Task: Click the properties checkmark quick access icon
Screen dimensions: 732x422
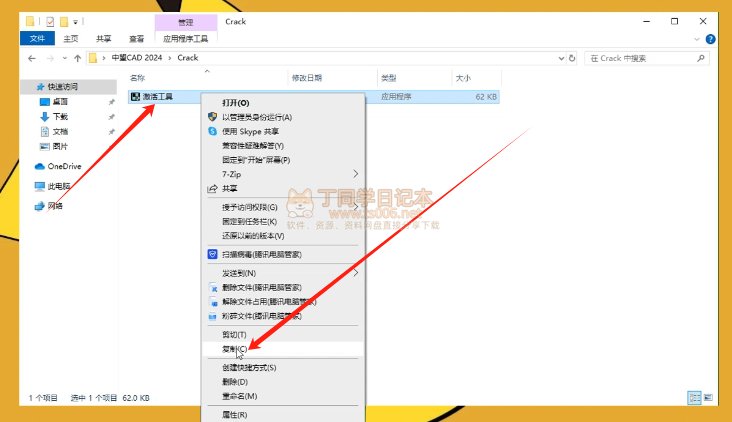Action: click(50, 21)
